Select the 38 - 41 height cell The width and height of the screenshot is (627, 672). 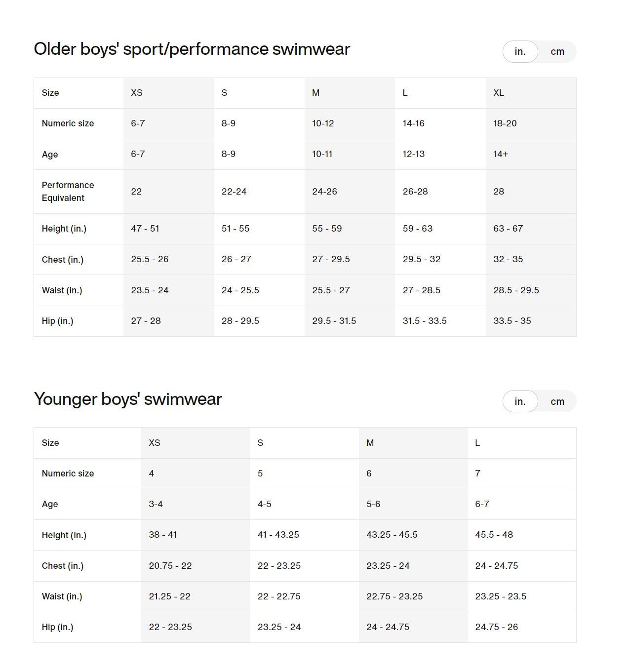[x=163, y=535]
